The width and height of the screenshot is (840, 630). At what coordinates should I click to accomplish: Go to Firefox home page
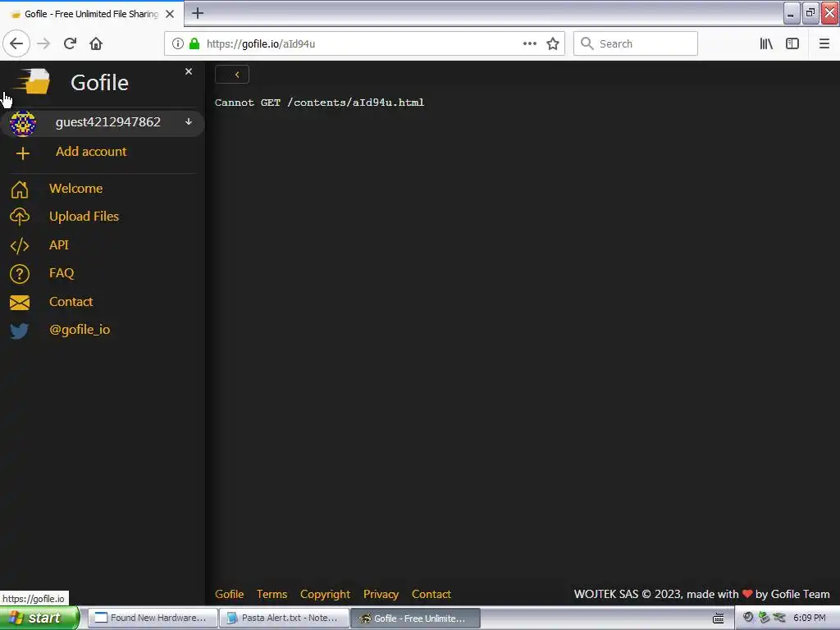[x=96, y=44]
